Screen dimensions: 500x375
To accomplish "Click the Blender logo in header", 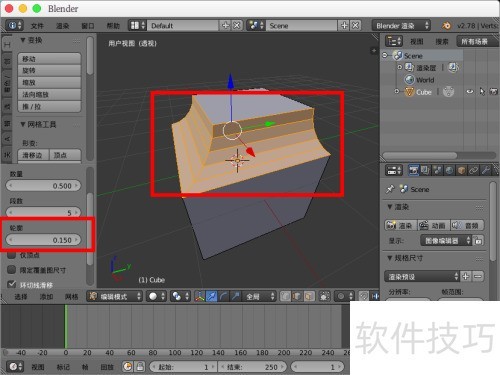I will pos(446,26).
